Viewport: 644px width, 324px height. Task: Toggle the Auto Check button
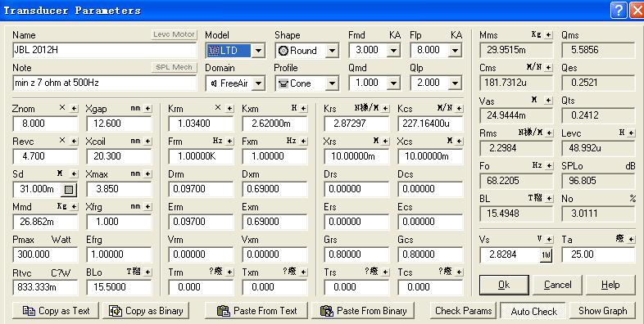point(533,311)
